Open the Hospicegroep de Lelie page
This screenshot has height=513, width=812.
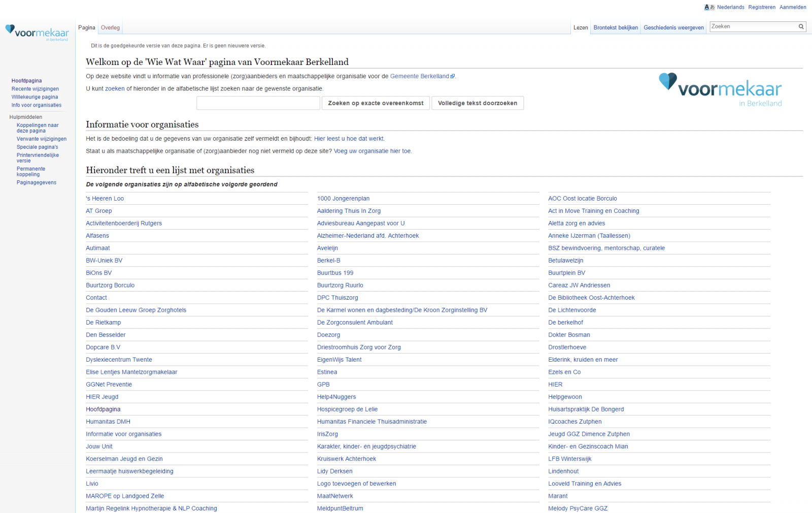[x=347, y=409]
